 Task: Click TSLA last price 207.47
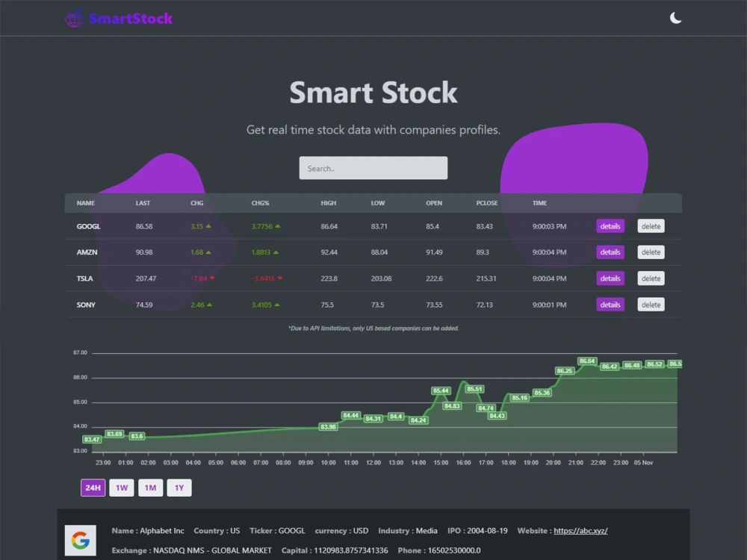click(146, 278)
